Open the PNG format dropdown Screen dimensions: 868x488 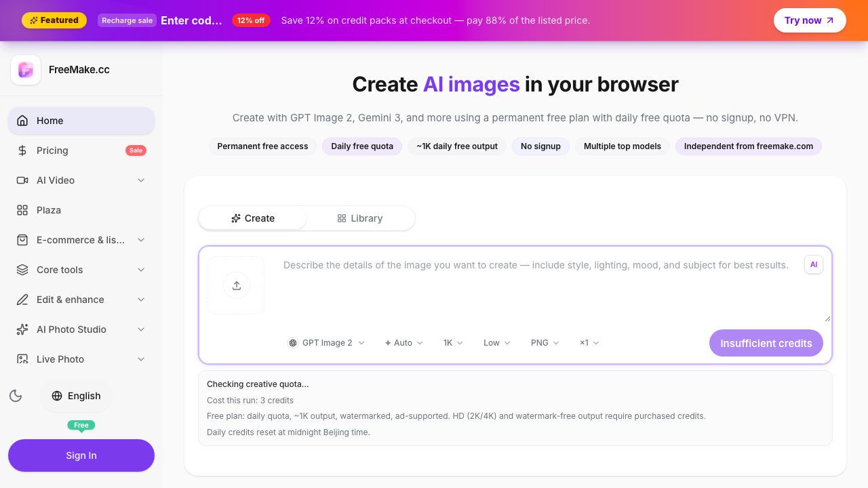click(545, 343)
